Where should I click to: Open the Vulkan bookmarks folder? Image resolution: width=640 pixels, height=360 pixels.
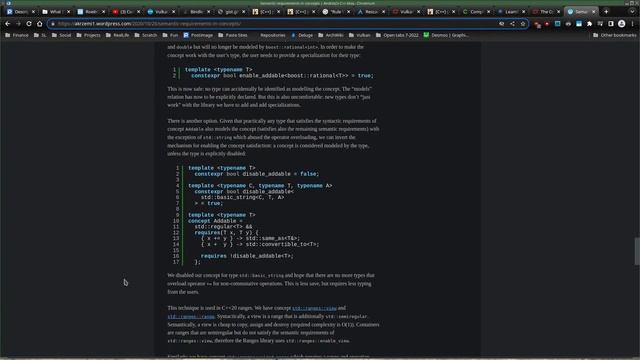360,36
